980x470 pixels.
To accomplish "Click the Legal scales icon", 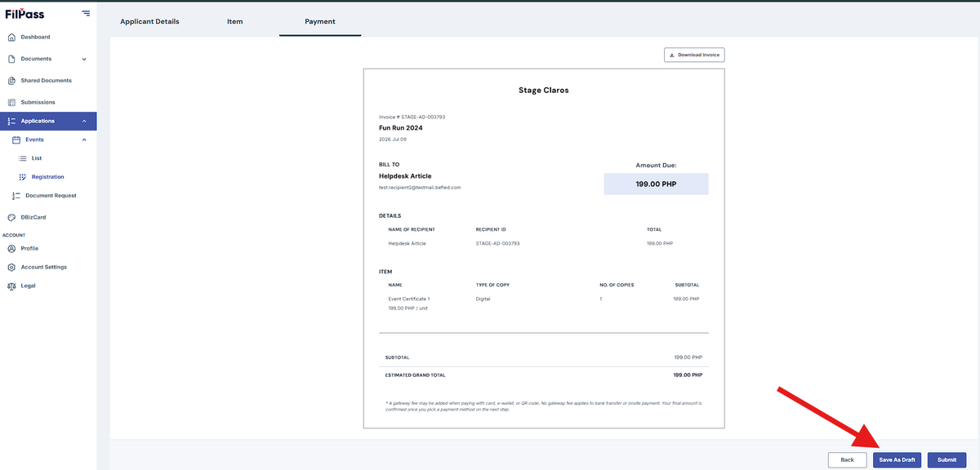I will 11,286.
